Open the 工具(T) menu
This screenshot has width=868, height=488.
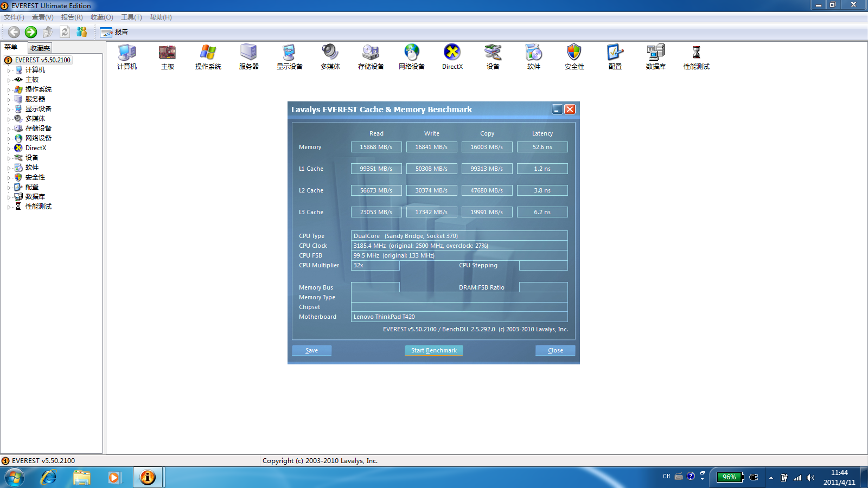[x=131, y=17]
